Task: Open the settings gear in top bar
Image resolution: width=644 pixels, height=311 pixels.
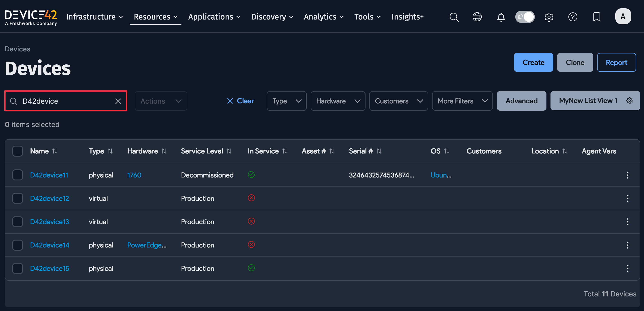Action: pos(549,17)
